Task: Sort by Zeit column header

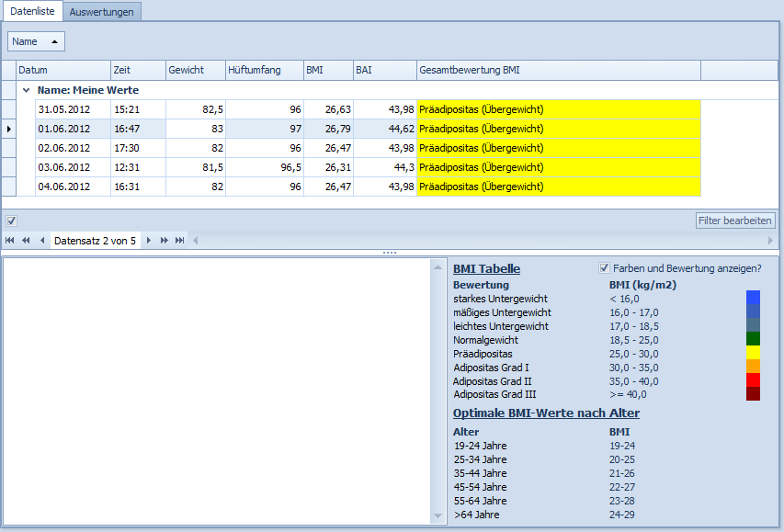Action: pos(138,70)
